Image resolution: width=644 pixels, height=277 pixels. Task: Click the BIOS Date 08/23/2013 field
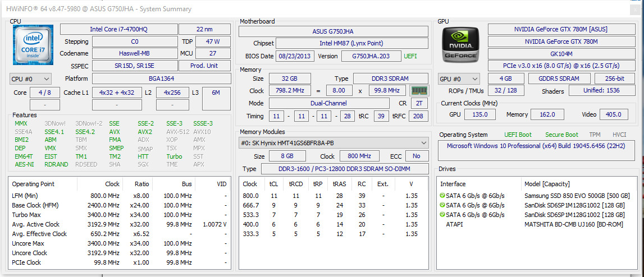pyautogui.click(x=295, y=56)
